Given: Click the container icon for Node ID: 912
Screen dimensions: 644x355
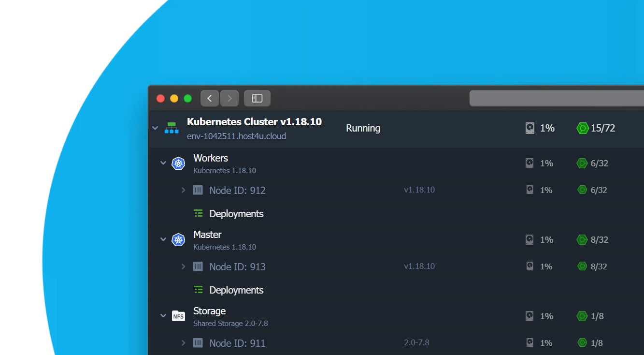Looking at the screenshot, I should 198,190.
